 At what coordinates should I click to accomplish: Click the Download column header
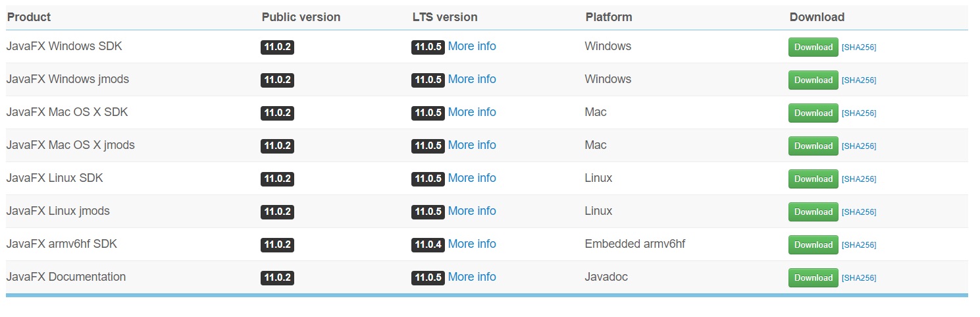pyautogui.click(x=817, y=17)
